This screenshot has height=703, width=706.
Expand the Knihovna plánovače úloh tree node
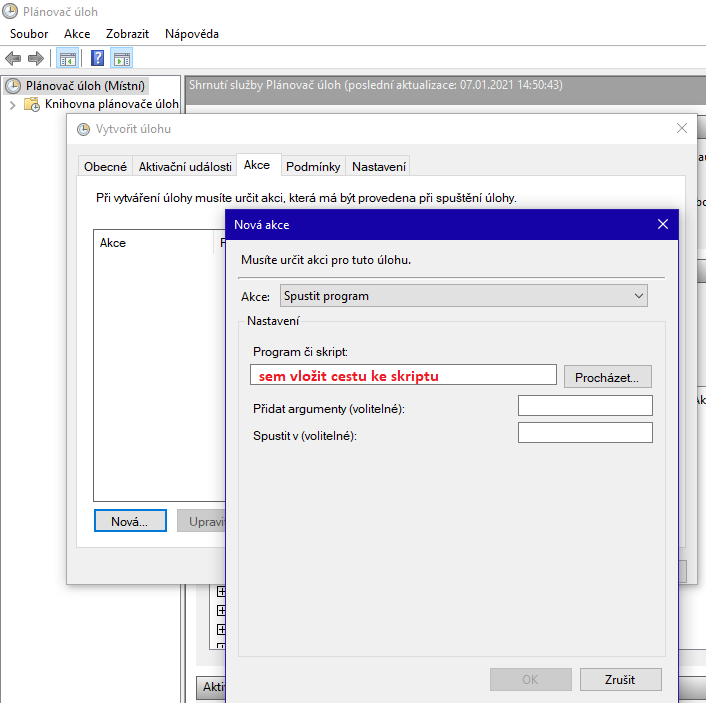[x=12, y=104]
